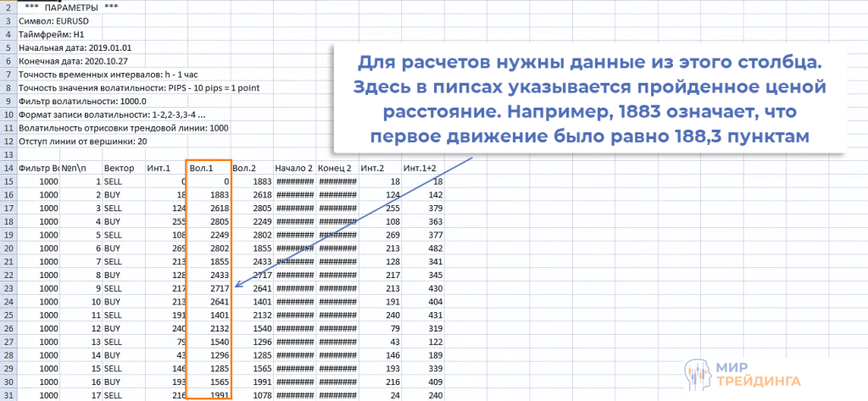Select value 1078 in the Вол.2 column
The height and width of the screenshot is (401, 868).
tap(260, 394)
